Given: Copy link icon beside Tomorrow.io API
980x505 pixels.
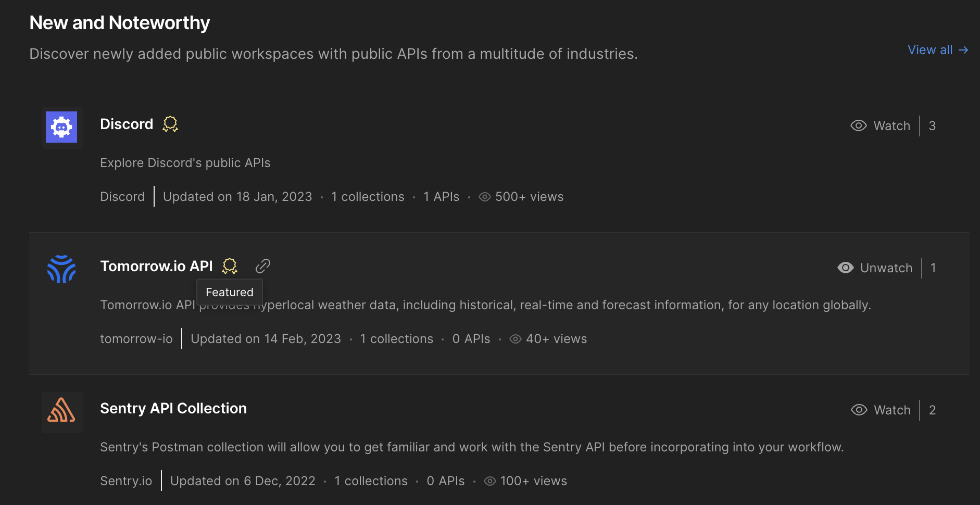Looking at the screenshot, I should click(263, 266).
